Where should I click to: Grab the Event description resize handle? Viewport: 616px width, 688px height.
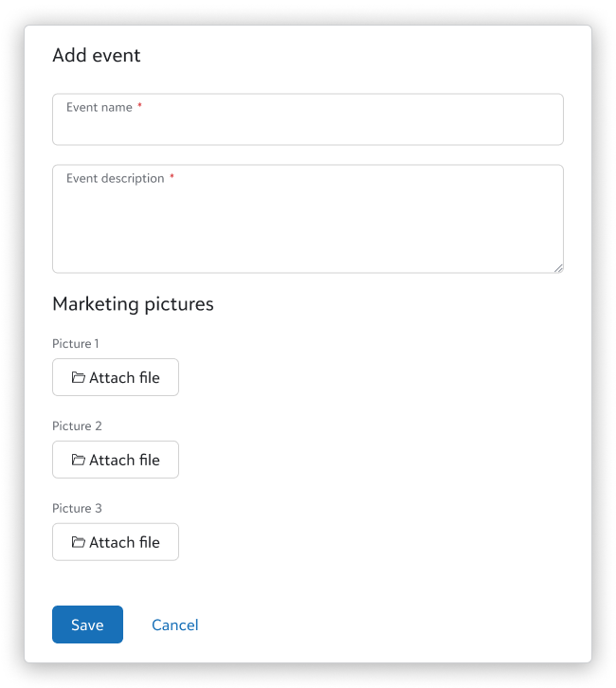pos(558,268)
